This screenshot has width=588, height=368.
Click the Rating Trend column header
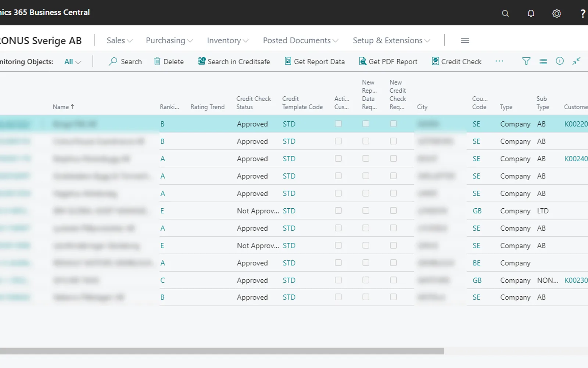coord(207,107)
